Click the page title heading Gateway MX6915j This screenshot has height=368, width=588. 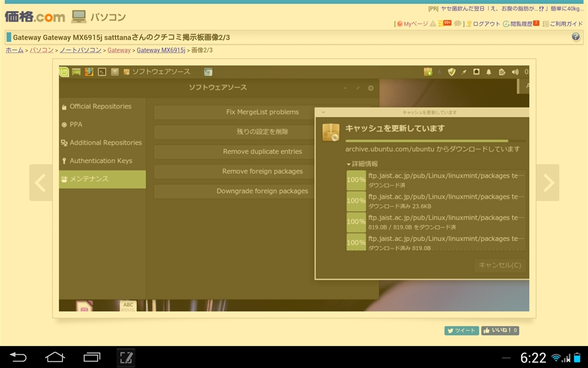pyautogui.click(x=121, y=37)
